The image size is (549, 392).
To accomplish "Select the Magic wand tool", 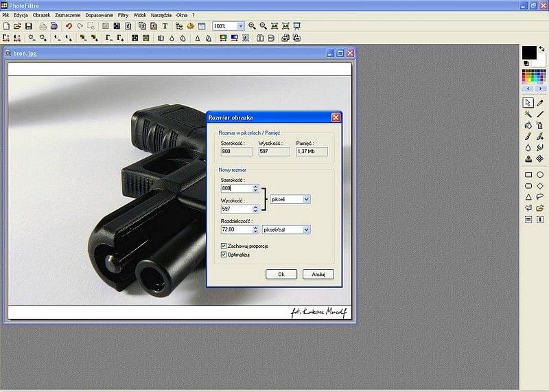I will pos(528,114).
